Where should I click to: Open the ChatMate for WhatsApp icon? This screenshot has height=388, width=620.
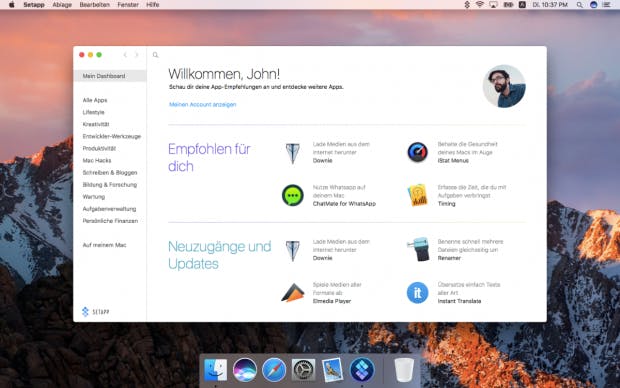(x=293, y=195)
